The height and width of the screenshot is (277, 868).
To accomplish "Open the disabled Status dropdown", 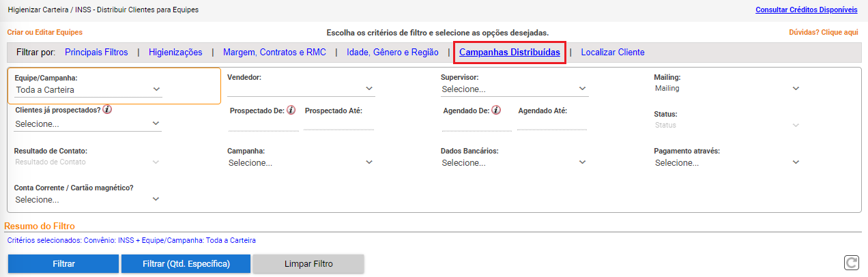I will (727, 125).
